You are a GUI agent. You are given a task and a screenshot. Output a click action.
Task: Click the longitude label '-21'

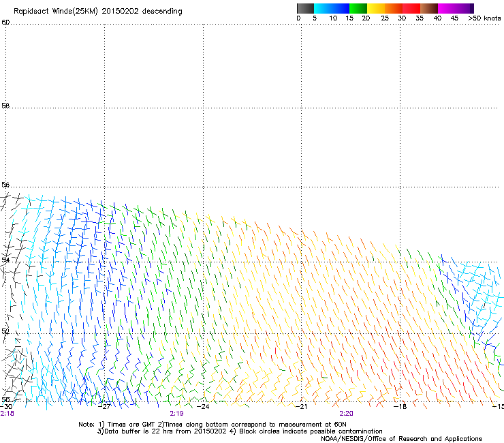point(302,406)
